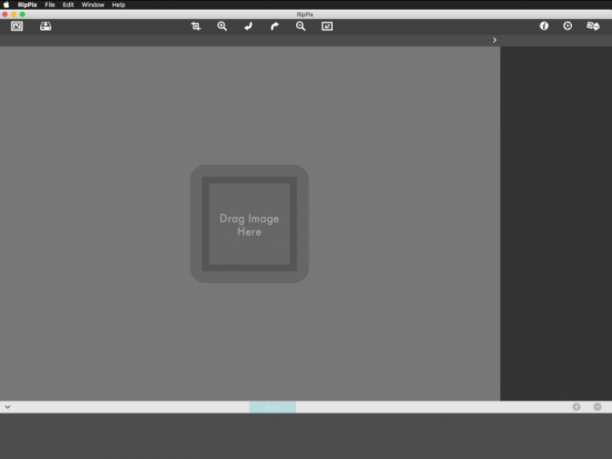Click the save/export image icon
The width and height of the screenshot is (612, 459).
(x=46, y=26)
